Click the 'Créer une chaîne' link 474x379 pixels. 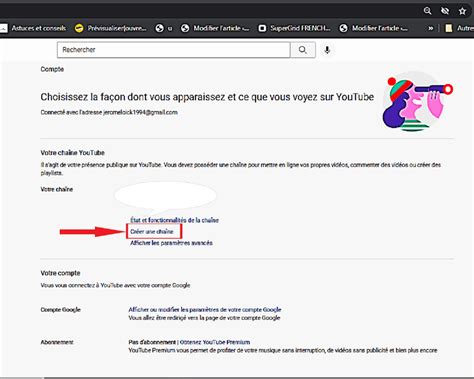click(152, 231)
